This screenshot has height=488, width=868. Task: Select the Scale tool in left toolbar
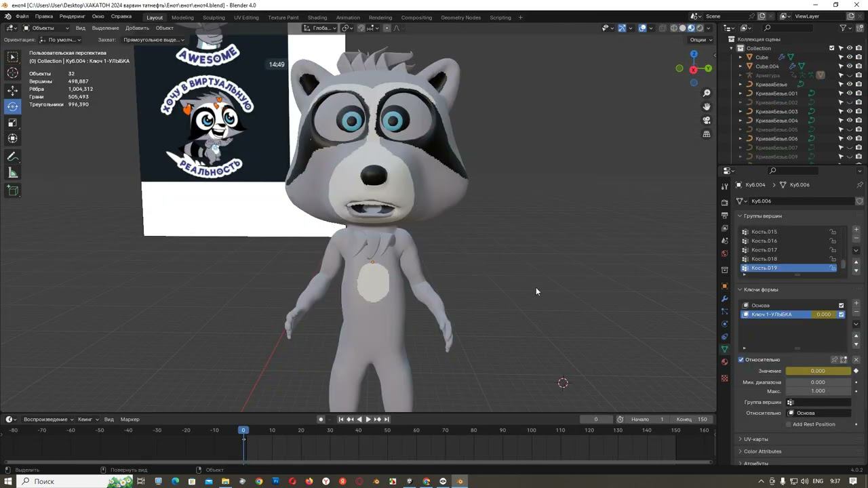point(12,123)
